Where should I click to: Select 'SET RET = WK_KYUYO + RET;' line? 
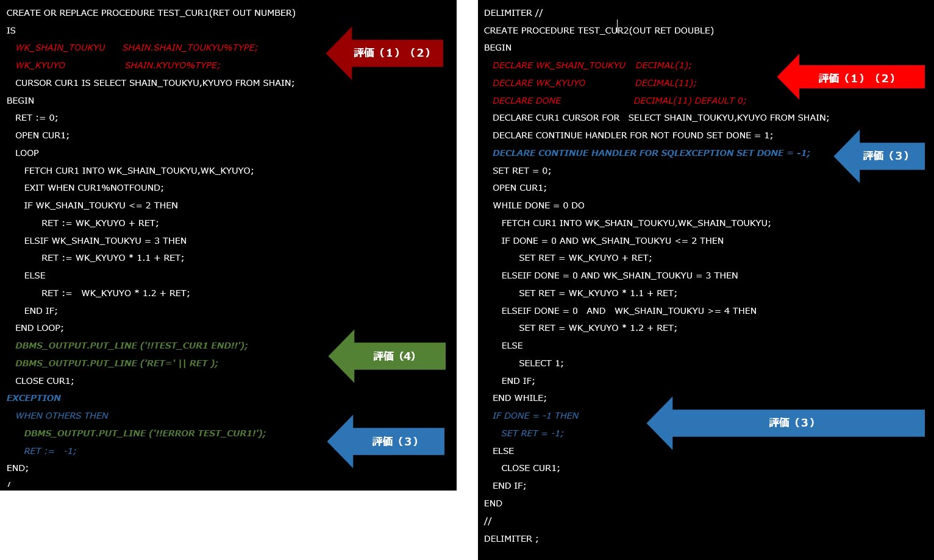pos(585,258)
